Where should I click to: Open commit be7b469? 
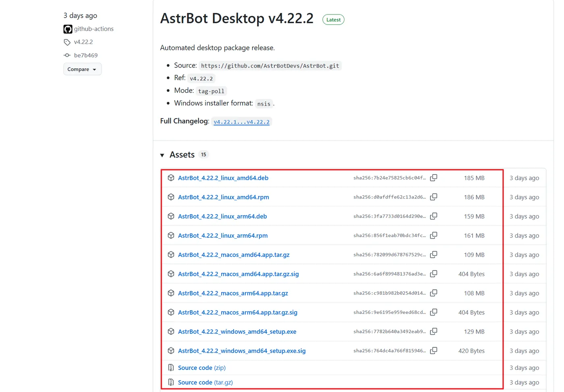[x=86, y=55]
